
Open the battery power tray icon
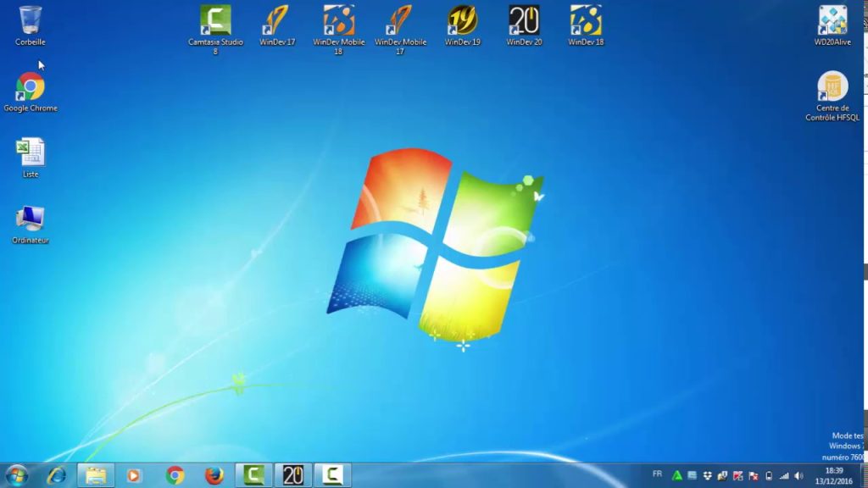click(x=769, y=475)
